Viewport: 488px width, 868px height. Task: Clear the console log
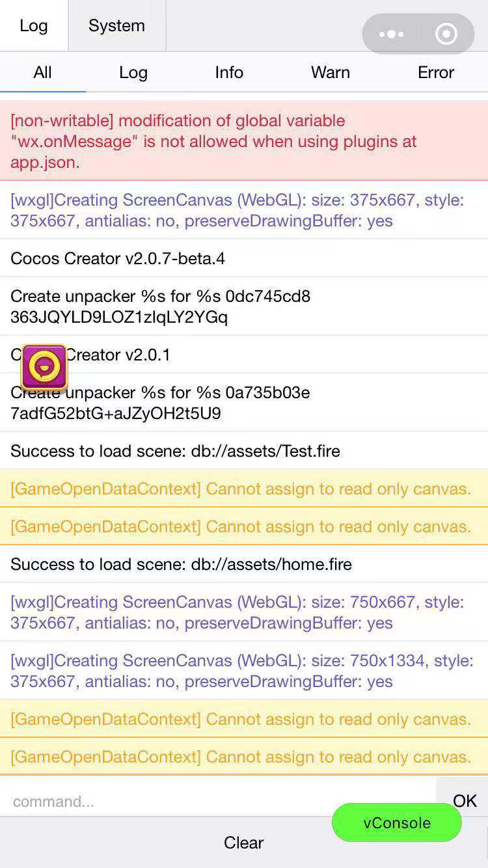243,843
